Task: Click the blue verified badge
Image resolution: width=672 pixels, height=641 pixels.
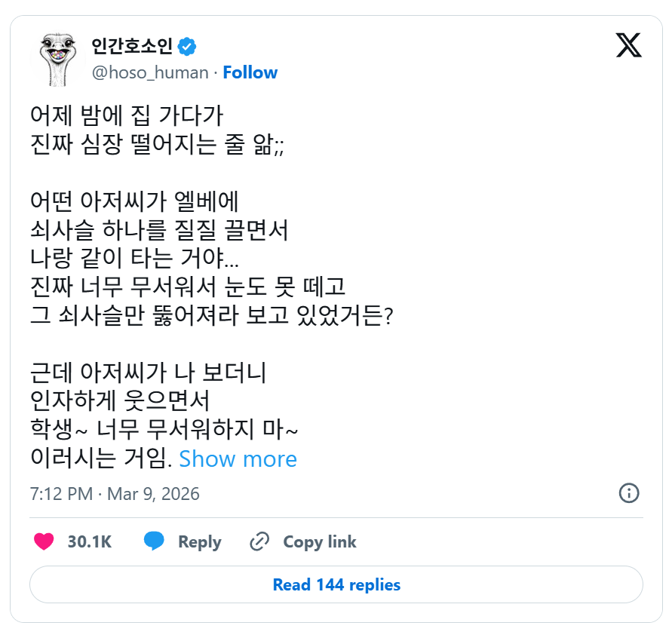Action: click(187, 47)
